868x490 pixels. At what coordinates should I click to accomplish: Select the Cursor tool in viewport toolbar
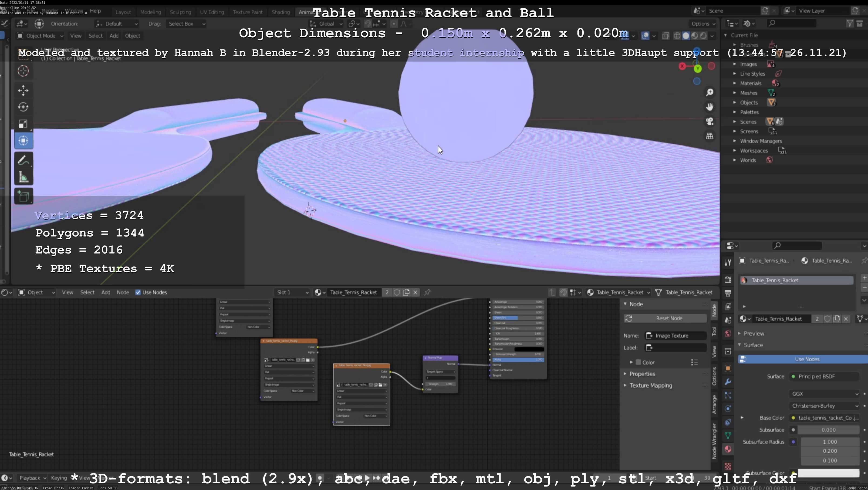click(23, 71)
